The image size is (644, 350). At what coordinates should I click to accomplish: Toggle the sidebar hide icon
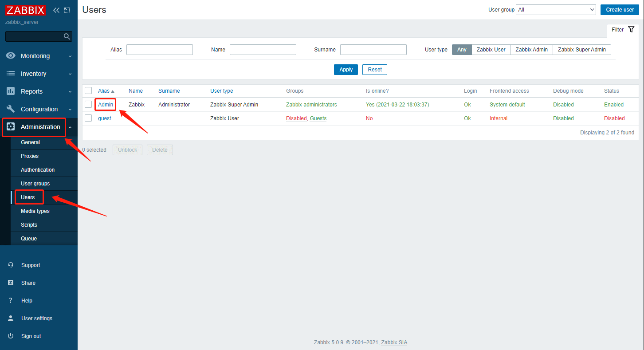67,10
